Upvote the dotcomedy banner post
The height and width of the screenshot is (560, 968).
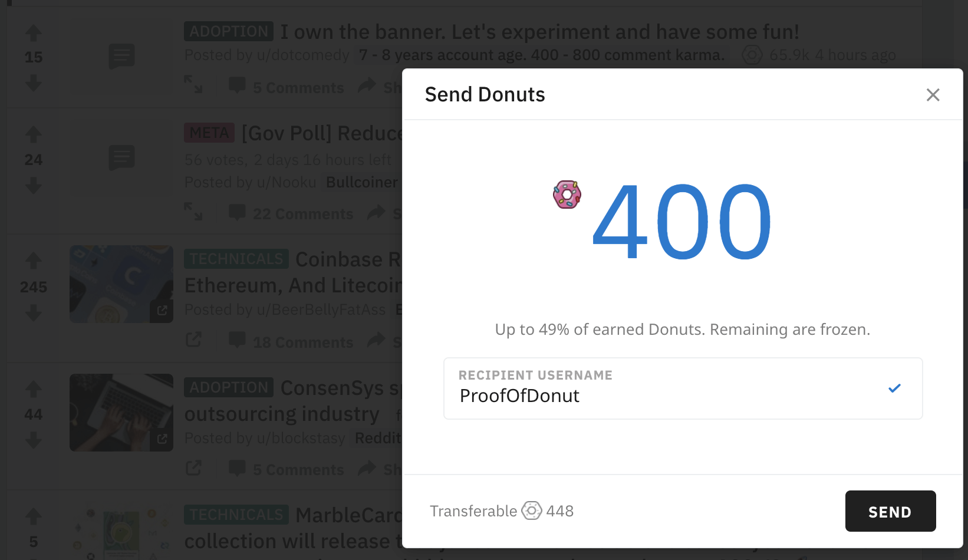[x=34, y=33]
